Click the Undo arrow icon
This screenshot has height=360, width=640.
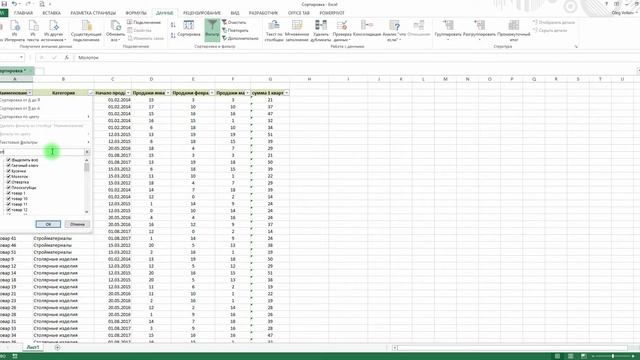[14, 4]
